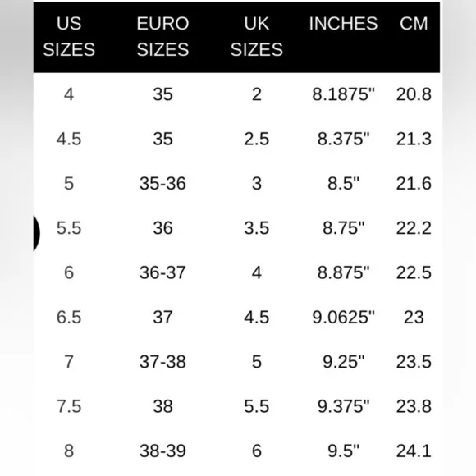This screenshot has width=476, height=476.
Task: Click the CM column header
Action: click(414, 23)
